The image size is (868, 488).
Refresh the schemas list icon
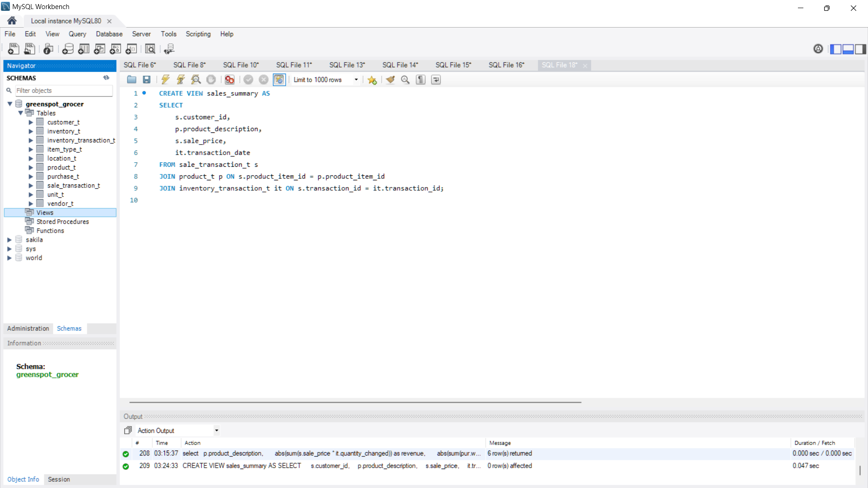[x=106, y=78]
